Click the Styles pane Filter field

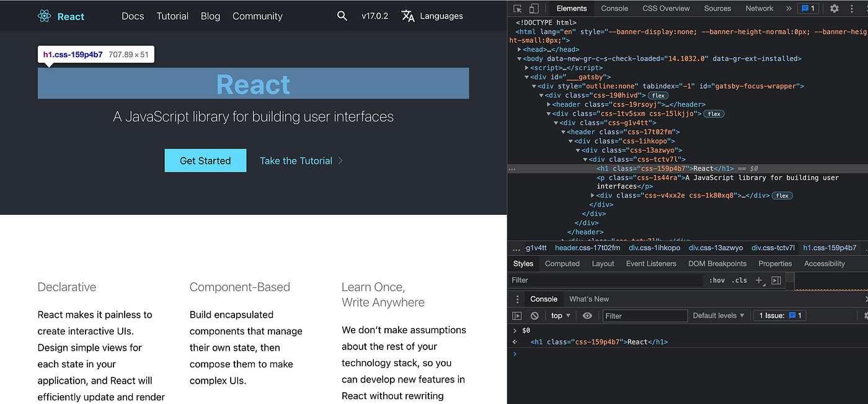606,281
